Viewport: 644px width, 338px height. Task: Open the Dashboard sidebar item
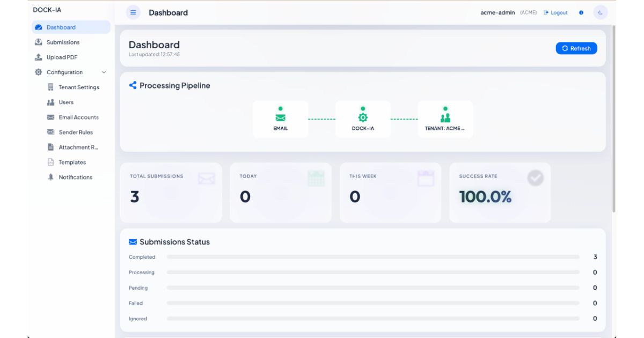coord(71,27)
